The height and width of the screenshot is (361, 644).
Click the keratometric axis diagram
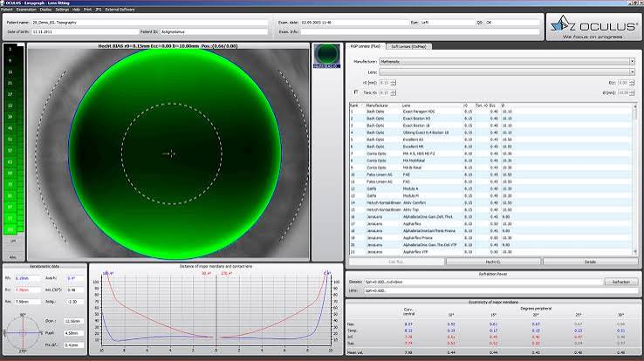(23, 333)
